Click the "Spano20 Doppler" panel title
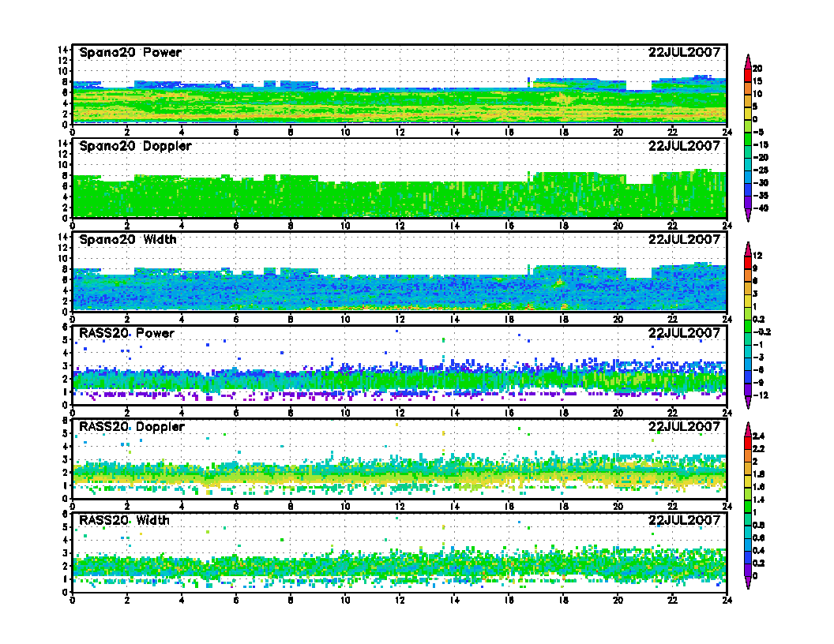Screen dimensions: 834x644 [x=135, y=146]
